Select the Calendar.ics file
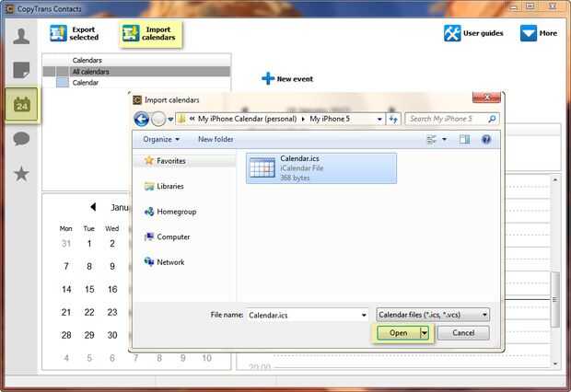 click(x=321, y=168)
